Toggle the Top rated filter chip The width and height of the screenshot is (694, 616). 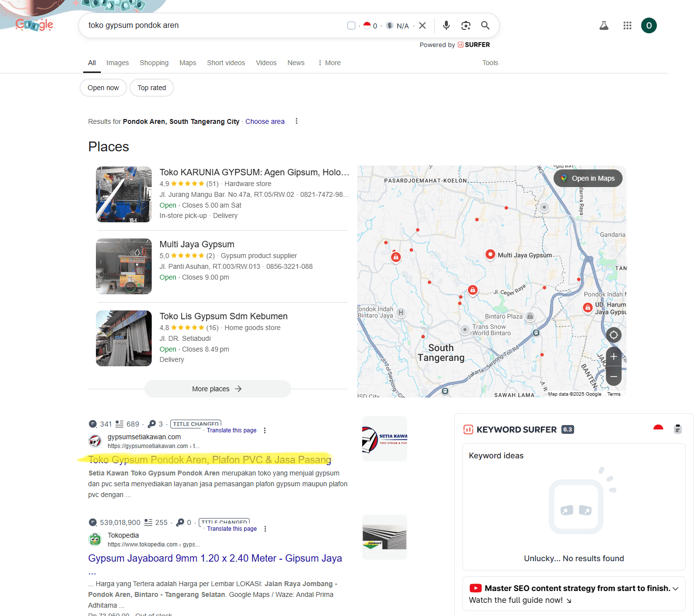pos(152,88)
